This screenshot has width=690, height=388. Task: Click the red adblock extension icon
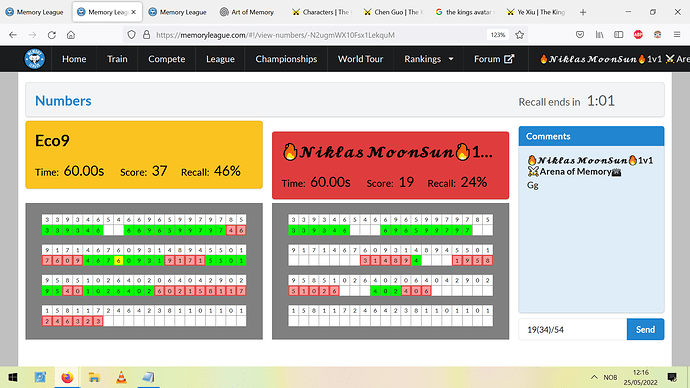point(638,35)
